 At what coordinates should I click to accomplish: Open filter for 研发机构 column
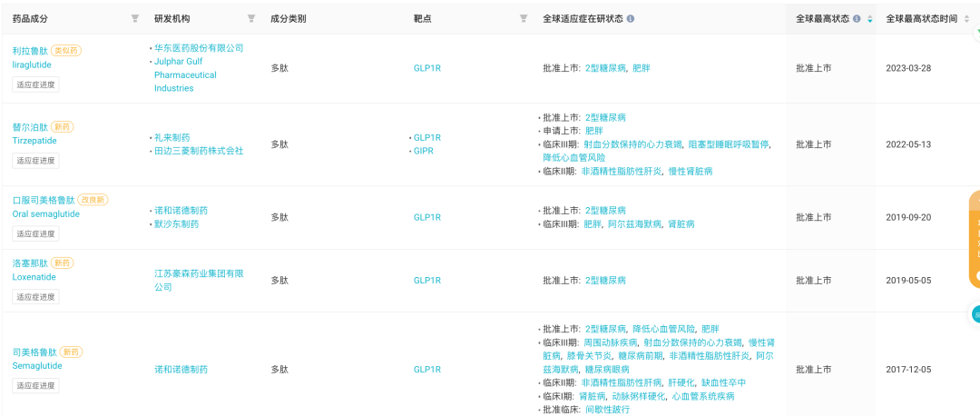(x=251, y=19)
